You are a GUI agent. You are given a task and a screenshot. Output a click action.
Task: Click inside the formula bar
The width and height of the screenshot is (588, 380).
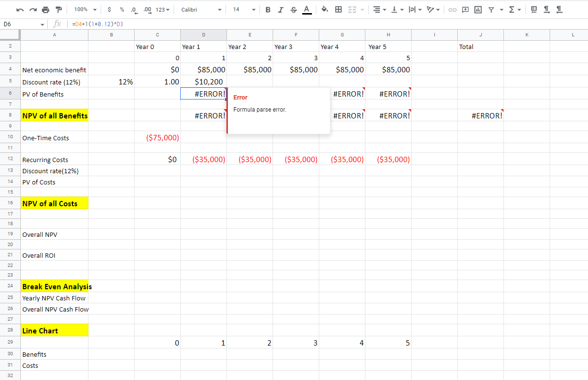tap(194, 23)
